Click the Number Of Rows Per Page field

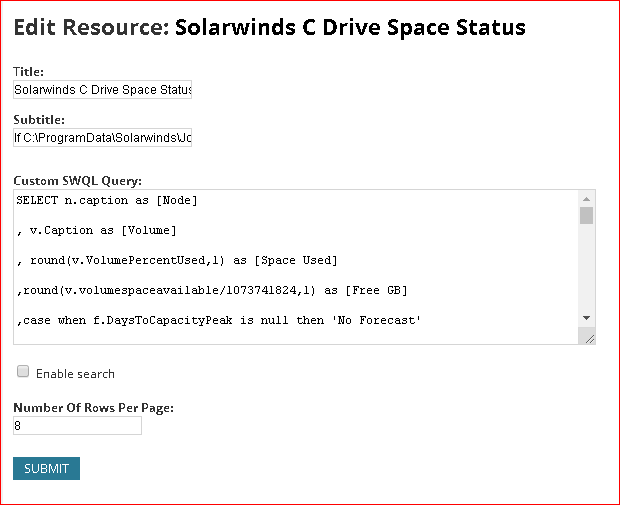coord(77,426)
